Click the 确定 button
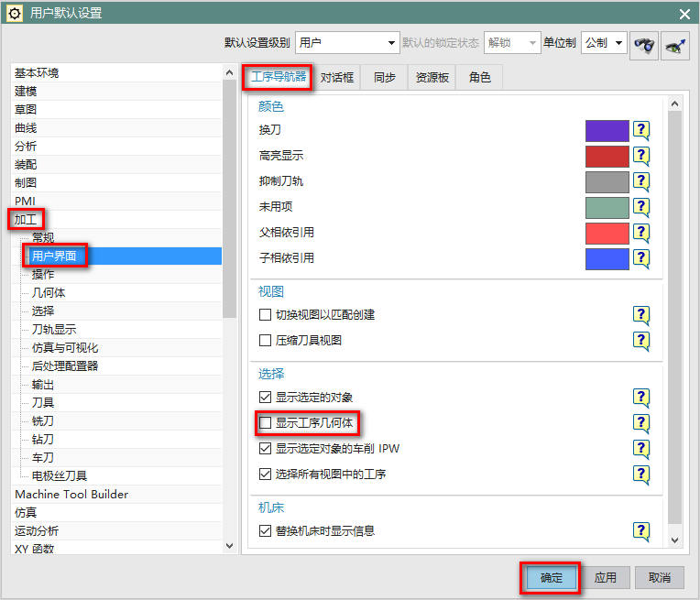Screen dimensions: 700x600 point(552,578)
